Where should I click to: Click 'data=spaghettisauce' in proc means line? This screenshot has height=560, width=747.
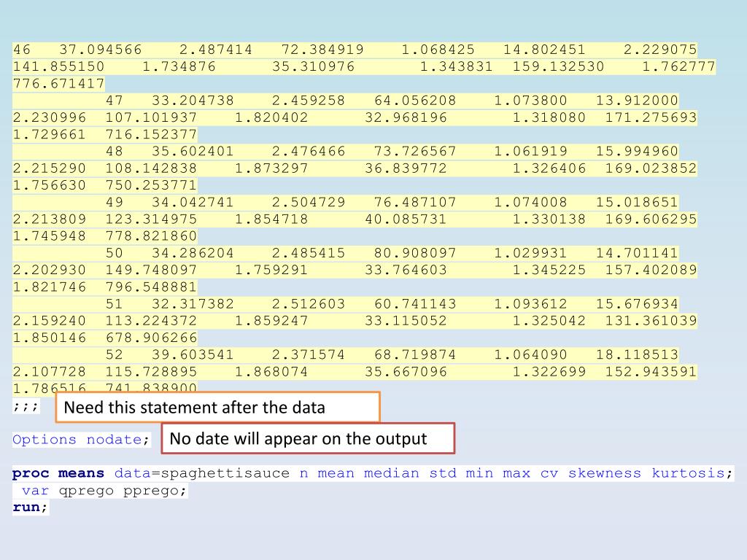[201, 473]
